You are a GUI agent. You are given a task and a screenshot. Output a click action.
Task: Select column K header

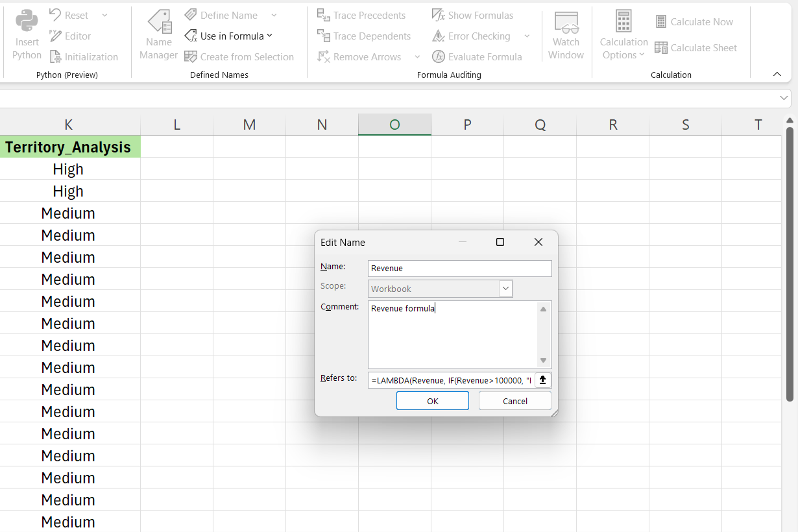68,125
